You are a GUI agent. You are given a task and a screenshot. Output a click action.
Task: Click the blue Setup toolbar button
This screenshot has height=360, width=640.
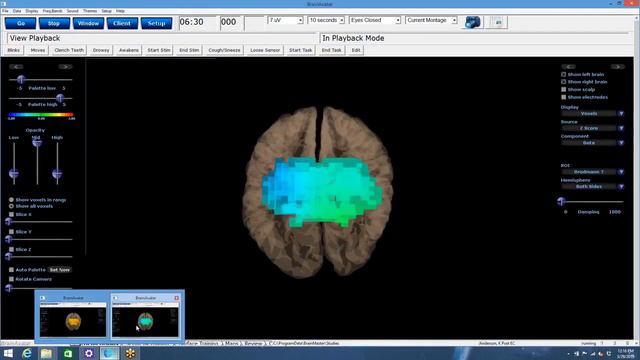click(x=156, y=23)
